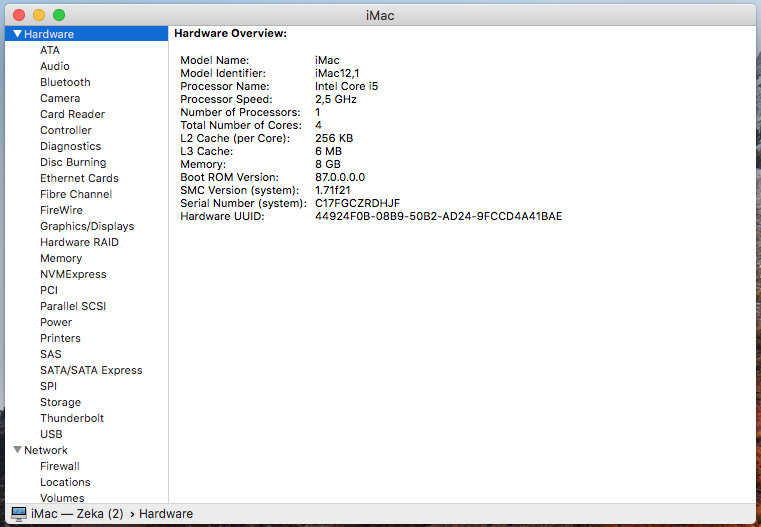Open Volumes under Network
Viewport: 761px width, 527px height.
pos(62,498)
